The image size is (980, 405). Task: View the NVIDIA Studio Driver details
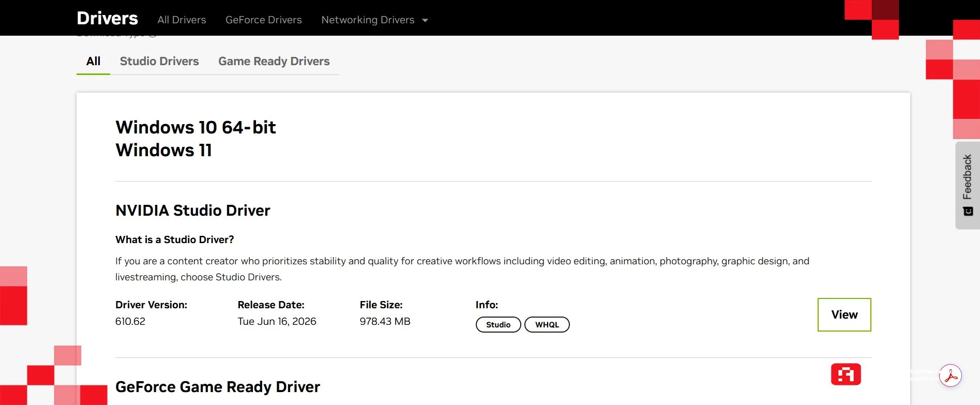(x=844, y=314)
